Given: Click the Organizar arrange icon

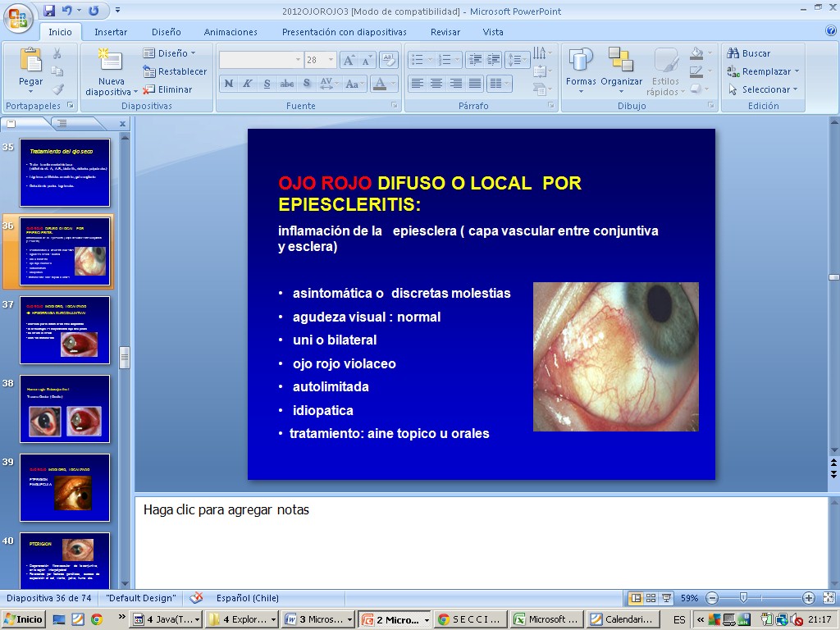Looking at the screenshot, I should [x=621, y=62].
